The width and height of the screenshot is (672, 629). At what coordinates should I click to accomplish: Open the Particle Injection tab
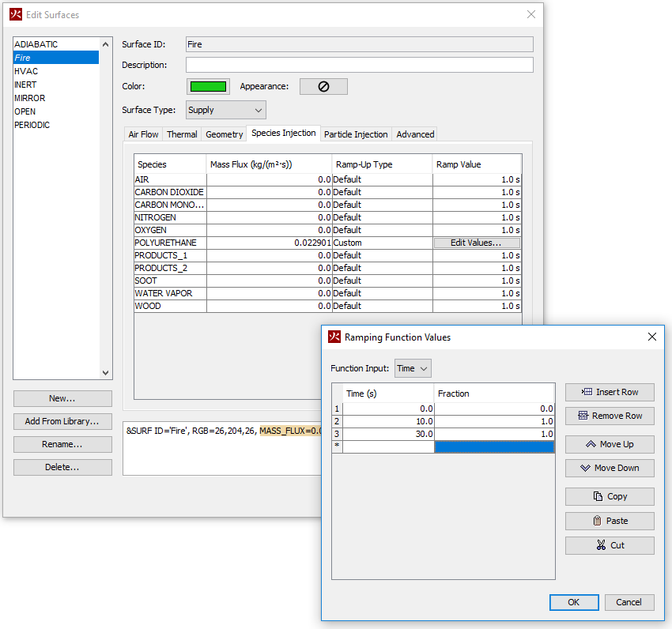[x=356, y=134]
